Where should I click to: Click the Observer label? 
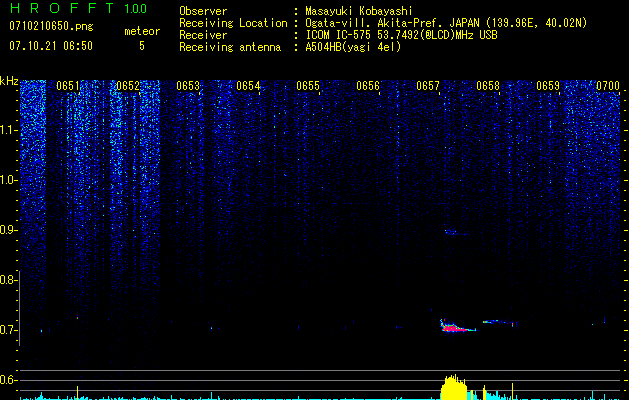point(203,11)
